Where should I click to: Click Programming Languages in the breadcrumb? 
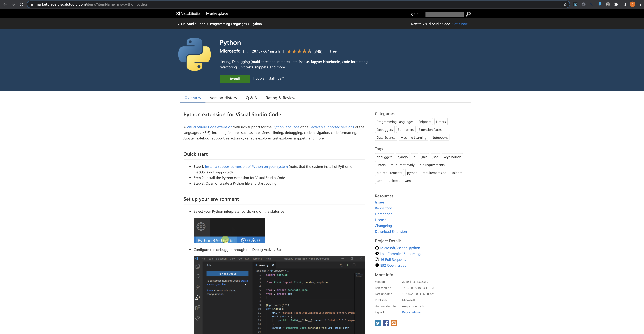(x=228, y=24)
